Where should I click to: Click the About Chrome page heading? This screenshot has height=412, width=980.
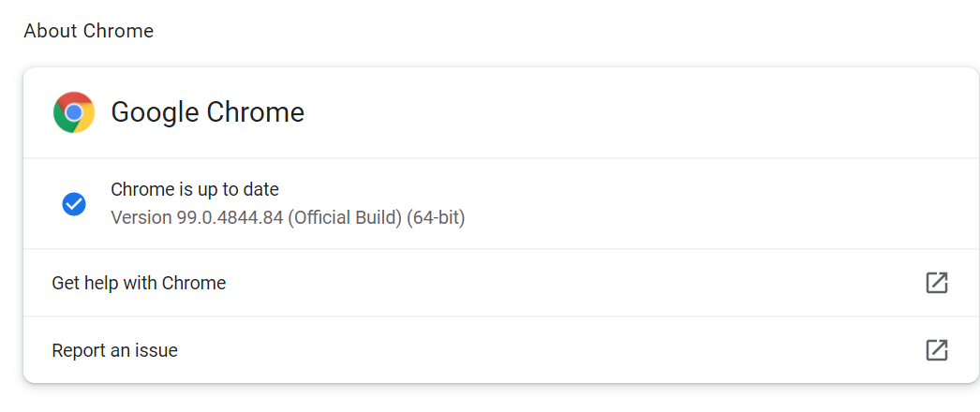(x=89, y=31)
